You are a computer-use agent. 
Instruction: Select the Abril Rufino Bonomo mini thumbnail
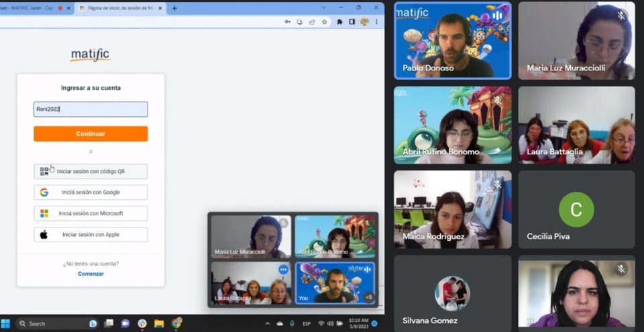pyautogui.click(x=335, y=237)
